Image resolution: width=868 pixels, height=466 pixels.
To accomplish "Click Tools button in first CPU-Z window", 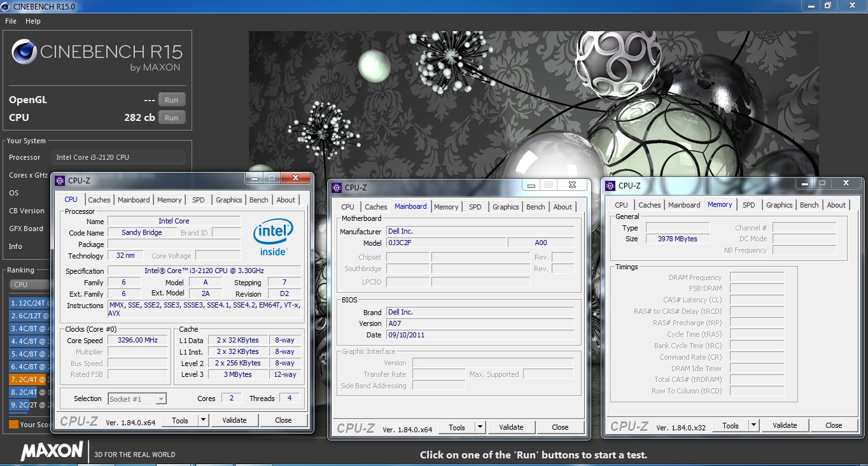I will click(180, 420).
